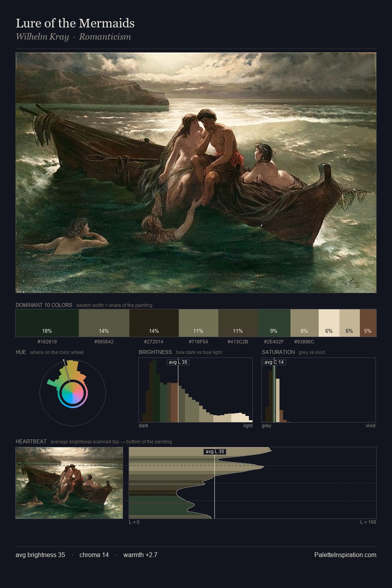Open the small painting thumbnail beside Heartbeat chart
The width and height of the screenshot is (392, 588).
click(x=69, y=483)
